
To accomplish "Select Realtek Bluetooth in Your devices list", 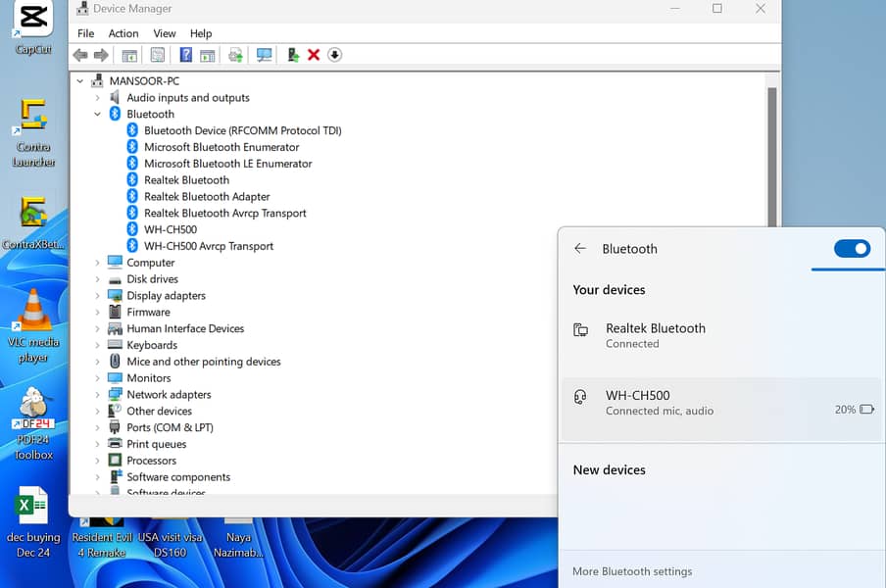I will (721, 335).
